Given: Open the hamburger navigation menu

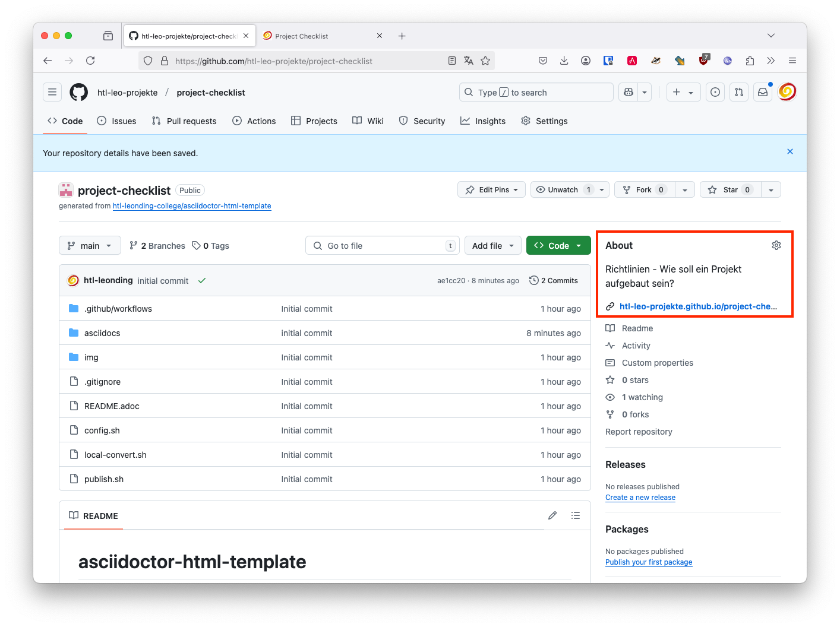Looking at the screenshot, I should (52, 92).
